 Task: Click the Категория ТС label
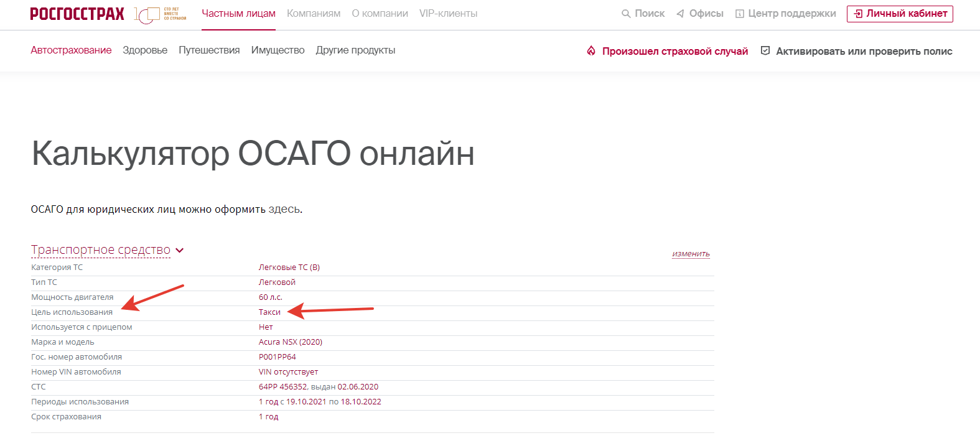coord(57,268)
